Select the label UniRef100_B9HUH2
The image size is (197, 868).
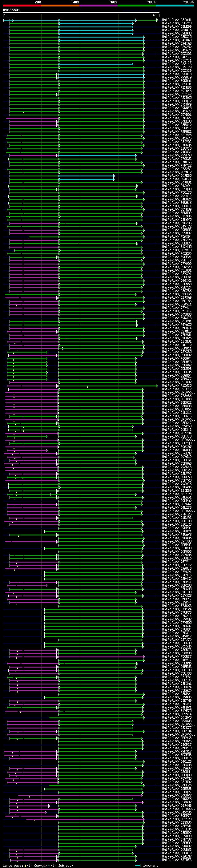click(x=177, y=355)
